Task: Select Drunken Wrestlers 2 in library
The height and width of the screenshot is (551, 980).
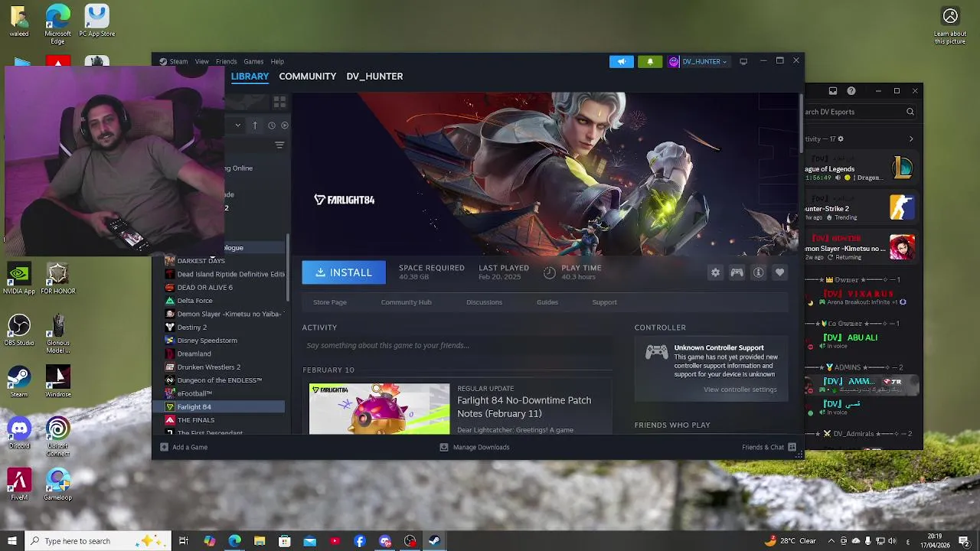Action: pos(208,367)
